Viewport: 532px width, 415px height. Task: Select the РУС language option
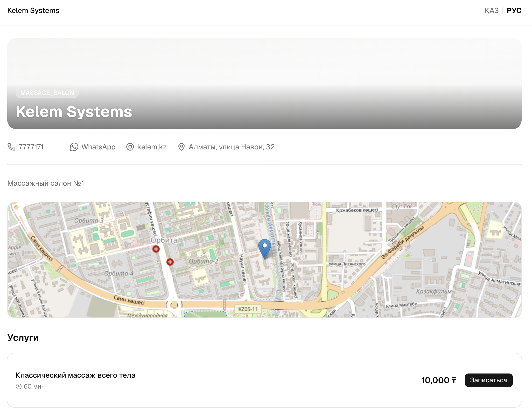(514, 11)
